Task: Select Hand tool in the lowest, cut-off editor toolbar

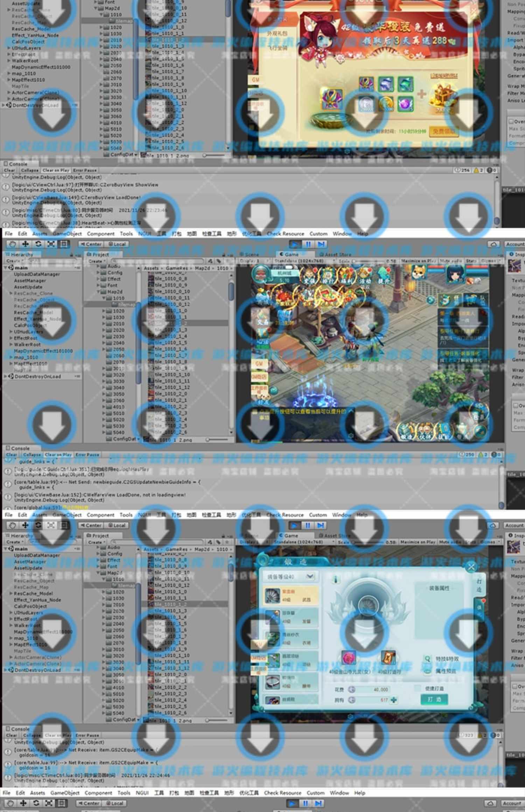Action: 10,803
